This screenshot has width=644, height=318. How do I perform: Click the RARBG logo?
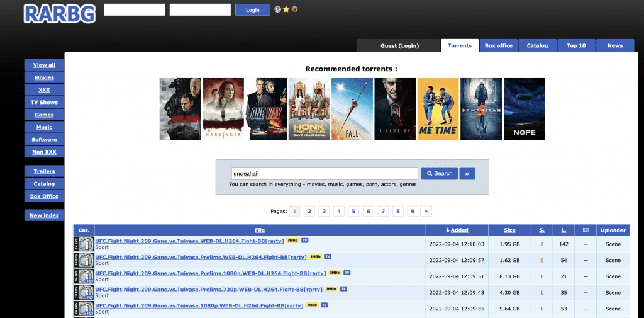click(x=60, y=14)
